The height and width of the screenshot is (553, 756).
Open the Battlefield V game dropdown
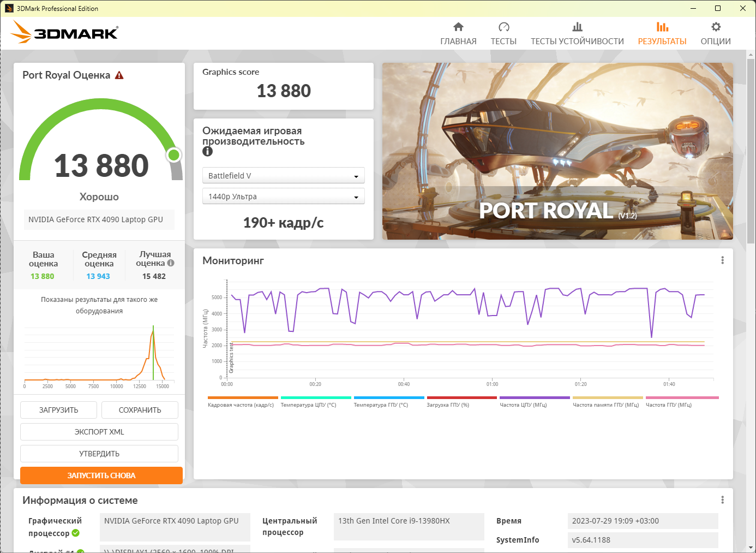pyautogui.click(x=284, y=176)
